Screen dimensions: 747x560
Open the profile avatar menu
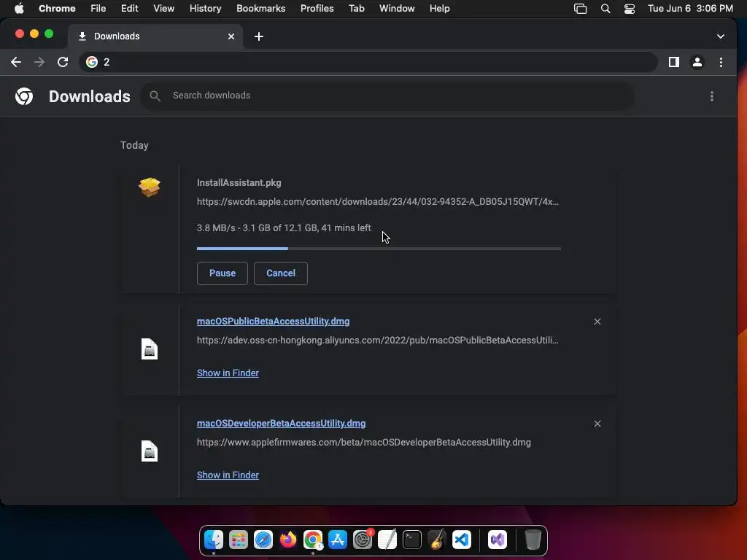pos(697,62)
